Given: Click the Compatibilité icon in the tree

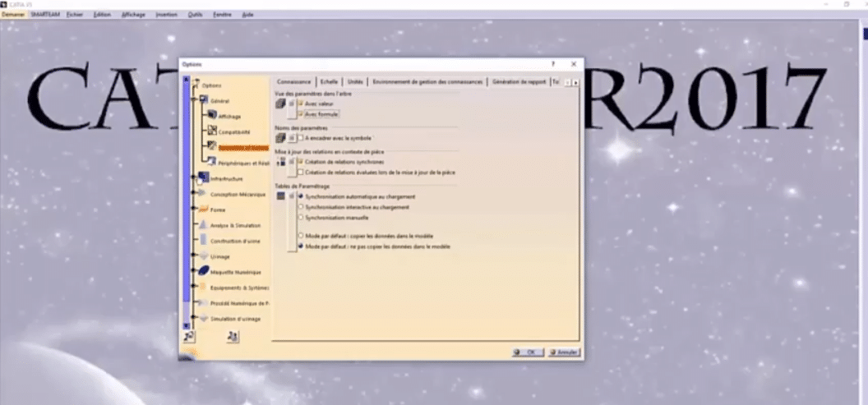Looking at the screenshot, I should tap(212, 131).
